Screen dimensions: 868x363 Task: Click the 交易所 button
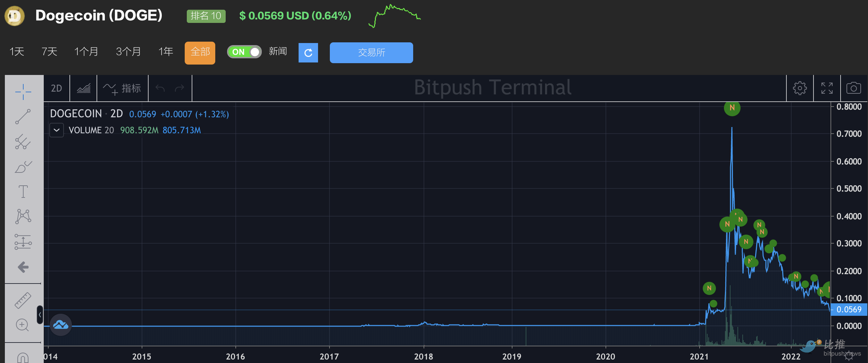click(x=371, y=53)
